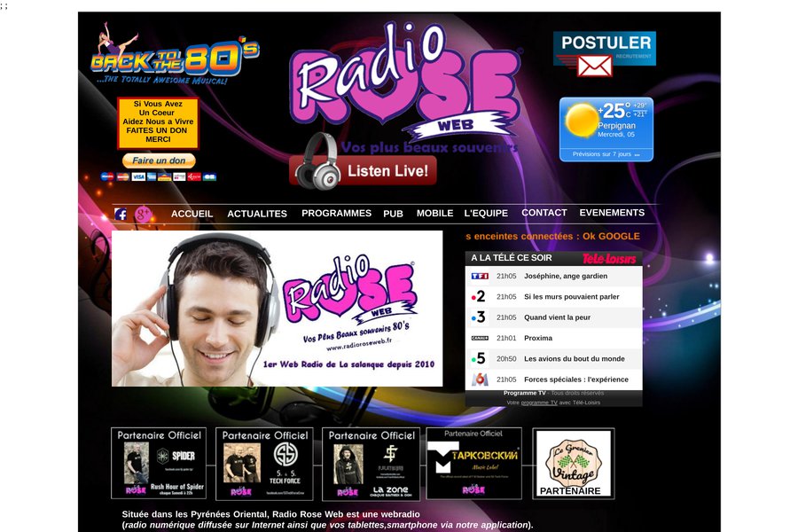Open the POSTULER envelope icon
Screen dimensions: 798x532
tap(594, 66)
